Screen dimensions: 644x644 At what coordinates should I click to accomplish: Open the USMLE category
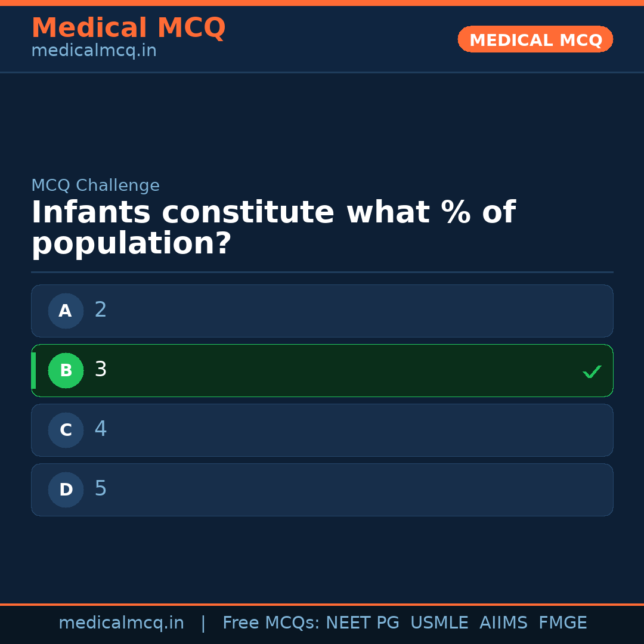pos(439,623)
